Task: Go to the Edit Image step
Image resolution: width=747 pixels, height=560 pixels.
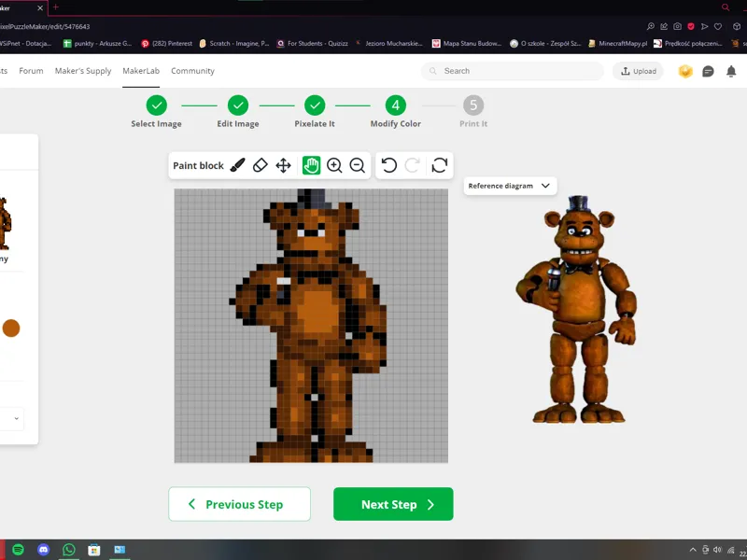Action: [x=238, y=112]
